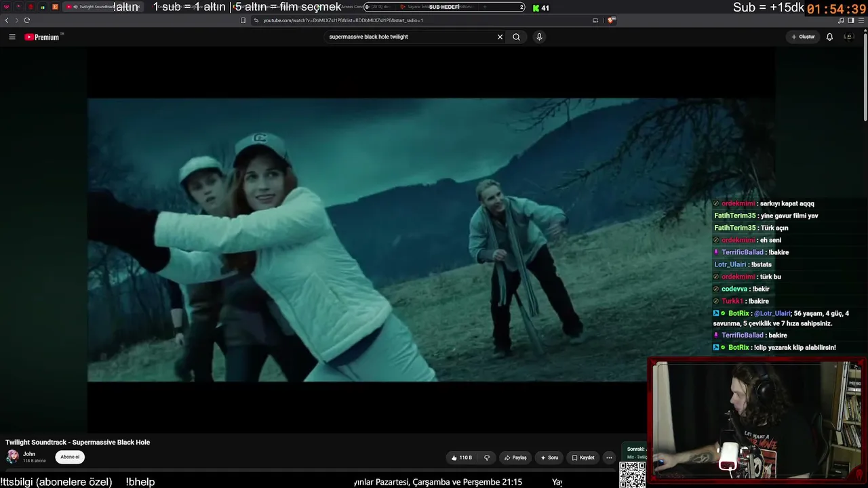Click Turkk1's "!bakire" chat message
The width and height of the screenshot is (868, 488).
click(741, 301)
